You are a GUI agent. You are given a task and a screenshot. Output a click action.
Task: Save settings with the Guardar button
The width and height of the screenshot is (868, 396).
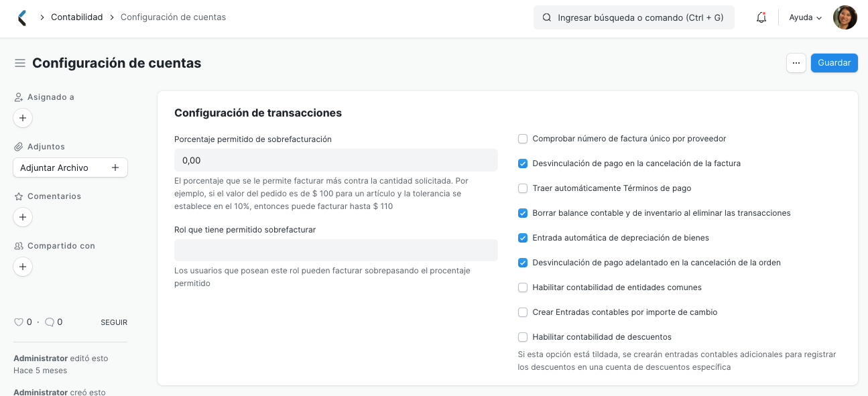pyautogui.click(x=834, y=63)
